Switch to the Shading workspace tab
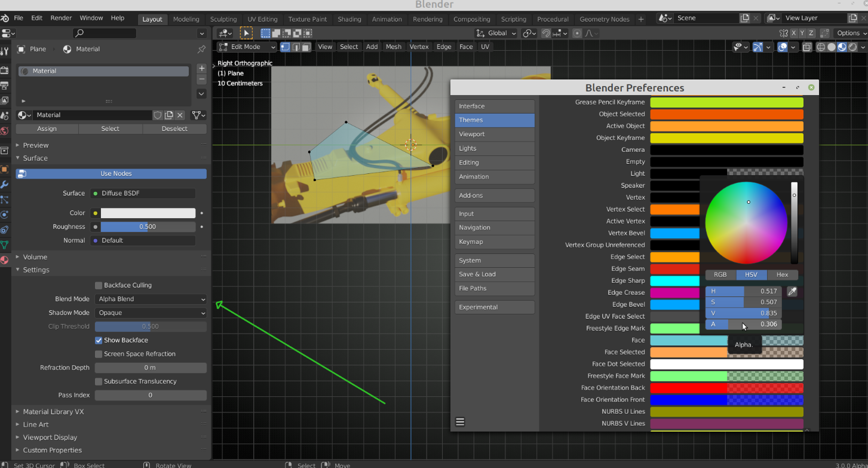 (x=349, y=19)
